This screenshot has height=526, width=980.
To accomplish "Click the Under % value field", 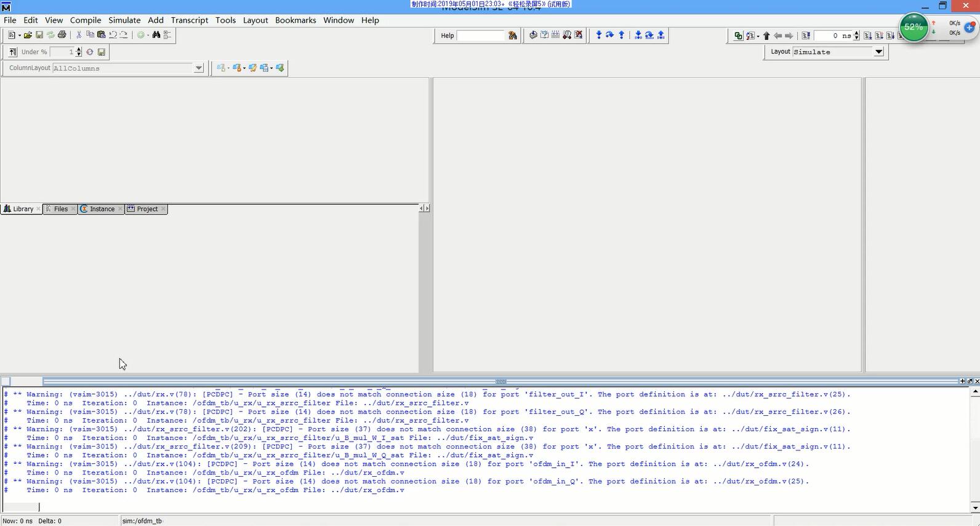I will pos(62,52).
